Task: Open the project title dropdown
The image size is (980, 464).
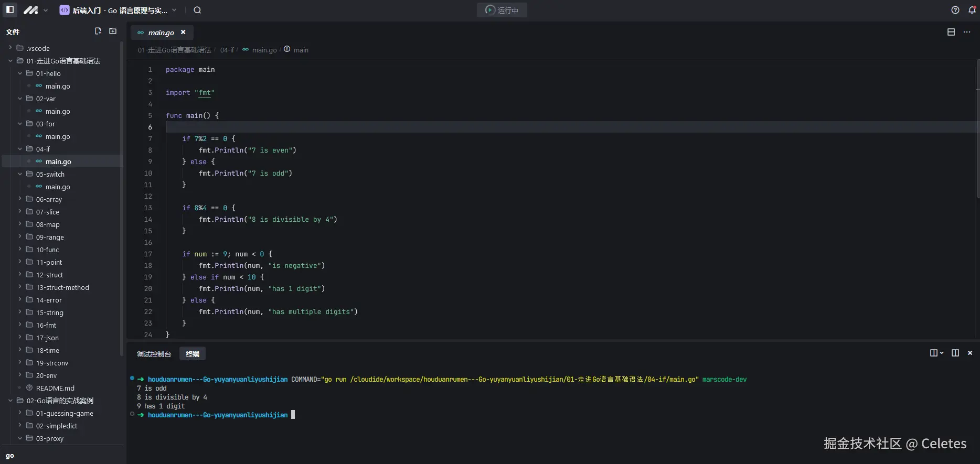Action: coord(174,10)
